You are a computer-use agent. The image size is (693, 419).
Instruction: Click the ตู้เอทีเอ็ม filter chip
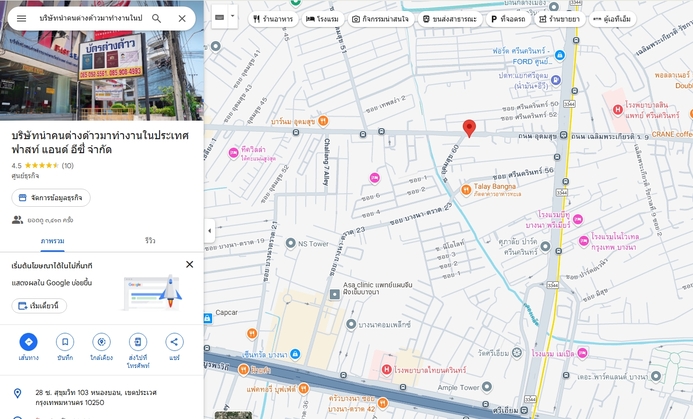coord(613,19)
